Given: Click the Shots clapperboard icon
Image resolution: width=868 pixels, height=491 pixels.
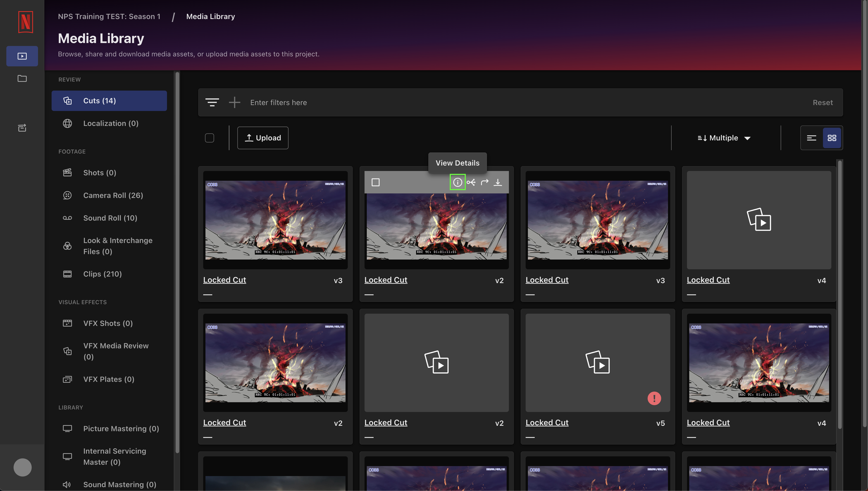Looking at the screenshot, I should click(67, 172).
